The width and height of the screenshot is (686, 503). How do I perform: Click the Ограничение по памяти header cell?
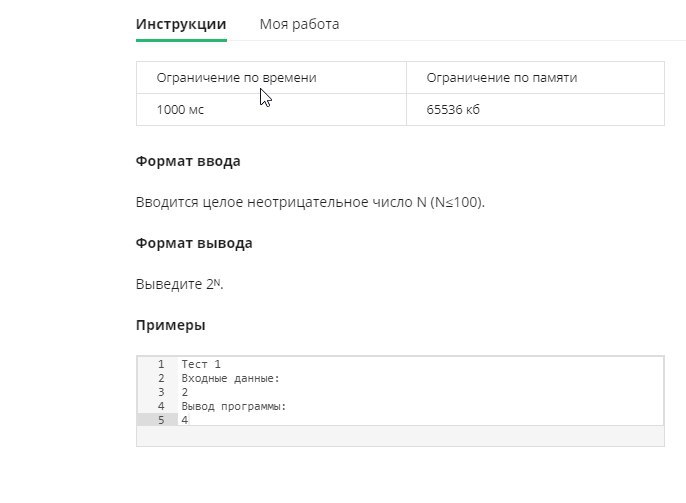[535, 77]
